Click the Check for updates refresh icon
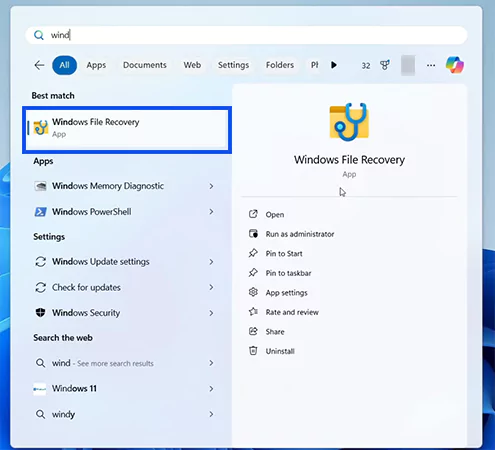 point(41,287)
